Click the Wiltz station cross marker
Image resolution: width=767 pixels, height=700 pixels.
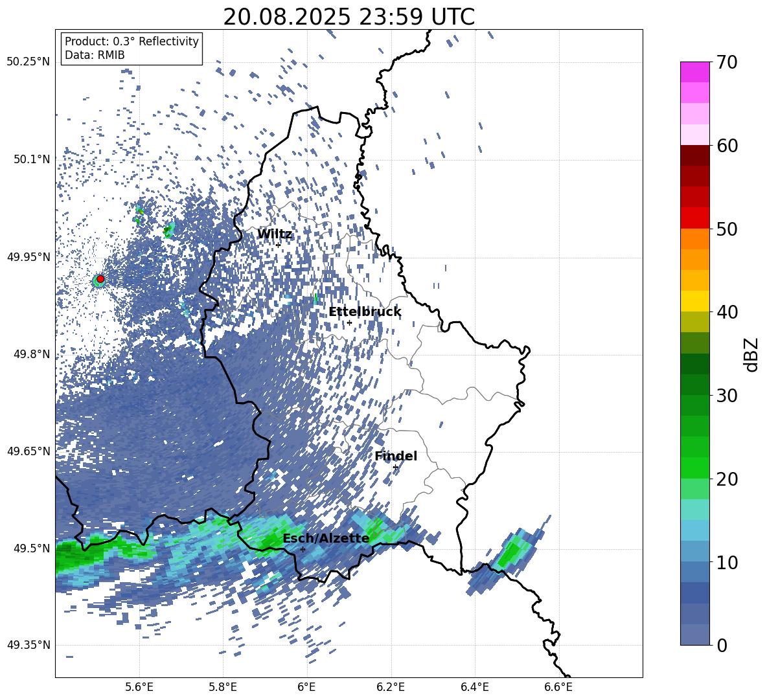(x=279, y=245)
